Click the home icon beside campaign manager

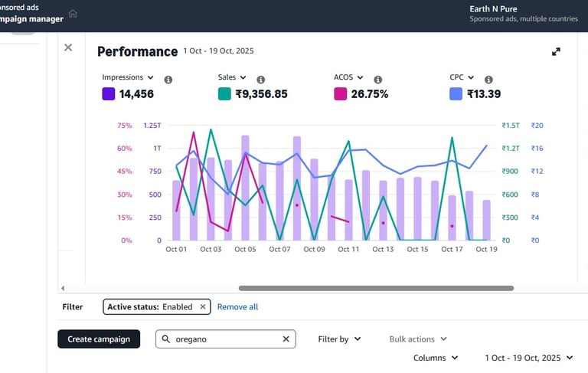click(x=73, y=14)
